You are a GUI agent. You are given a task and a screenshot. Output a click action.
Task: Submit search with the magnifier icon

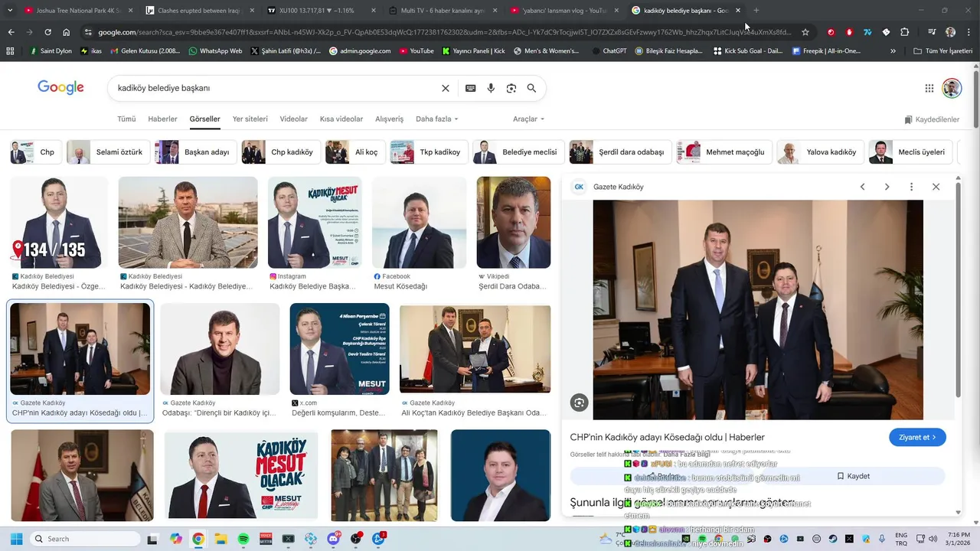[531, 88]
